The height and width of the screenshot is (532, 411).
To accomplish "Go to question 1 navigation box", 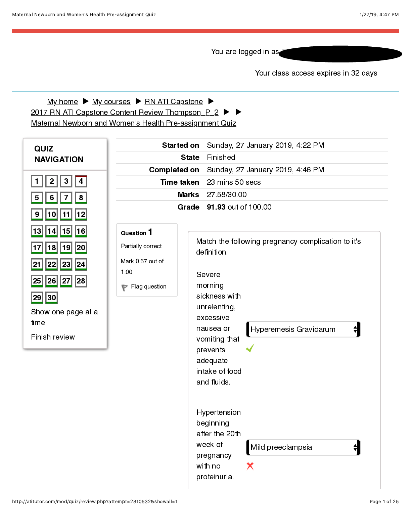I will tap(37, 181).
